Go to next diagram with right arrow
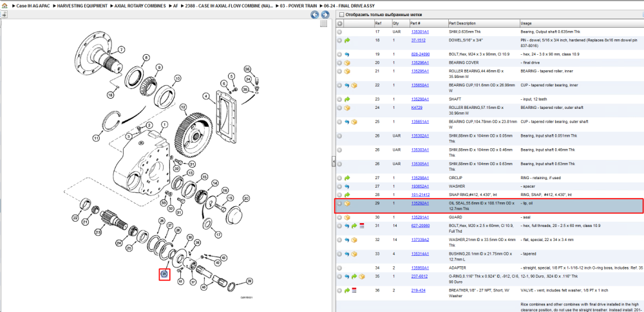Image resolution: width=644 pixels, height=312 pixels. [x=325, y=15]
